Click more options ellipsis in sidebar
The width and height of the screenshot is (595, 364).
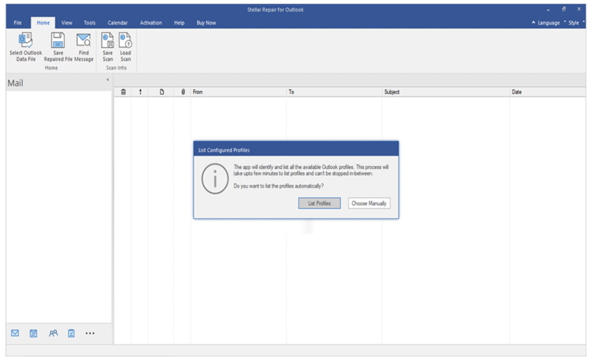coord(90,333)
